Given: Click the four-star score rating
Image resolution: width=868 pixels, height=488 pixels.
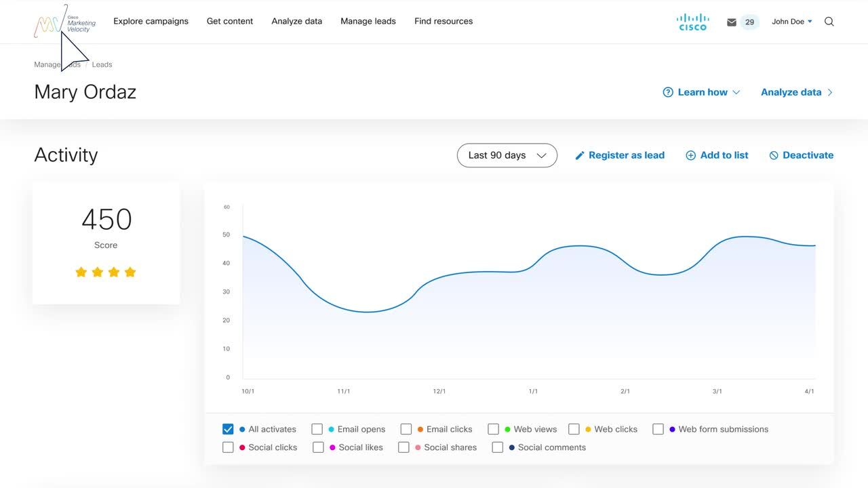Looking at the screenshot, I should click(x=106, y=272).
